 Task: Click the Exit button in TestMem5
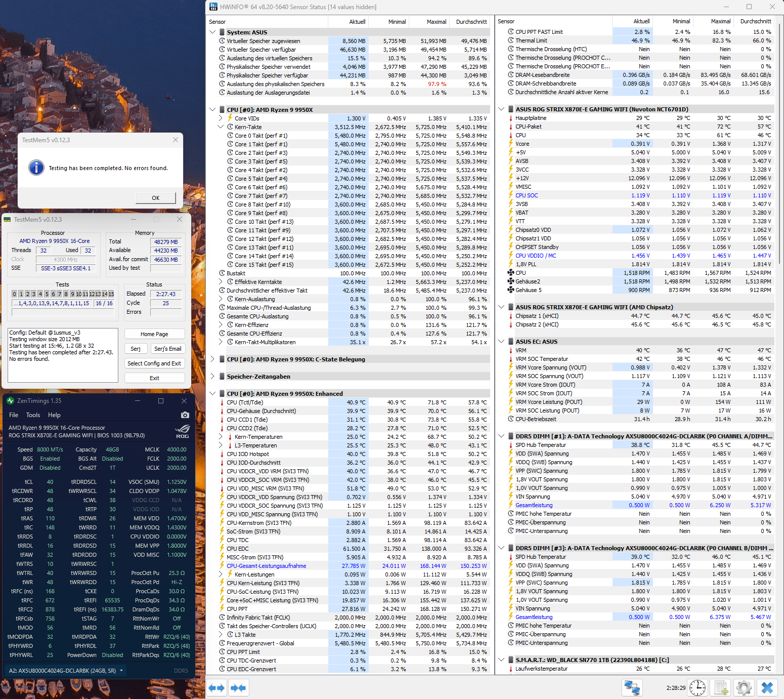(155, 378)
